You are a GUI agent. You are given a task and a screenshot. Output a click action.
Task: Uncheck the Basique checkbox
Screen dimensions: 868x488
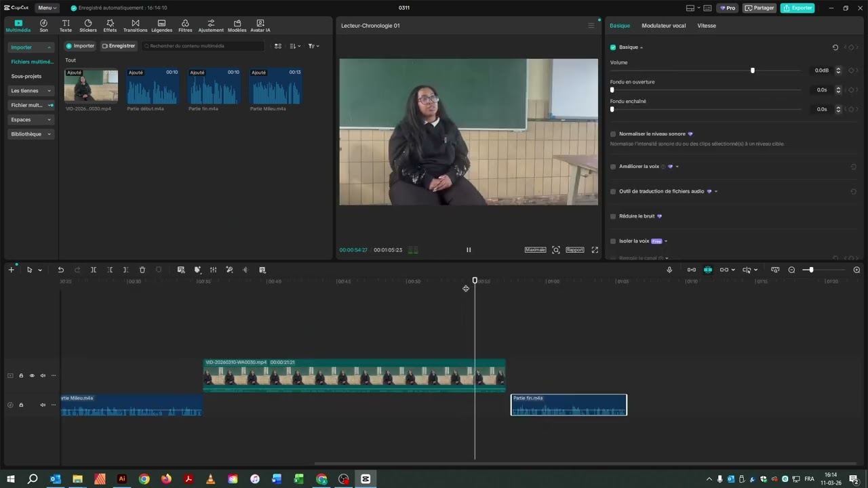coord(613,47)
